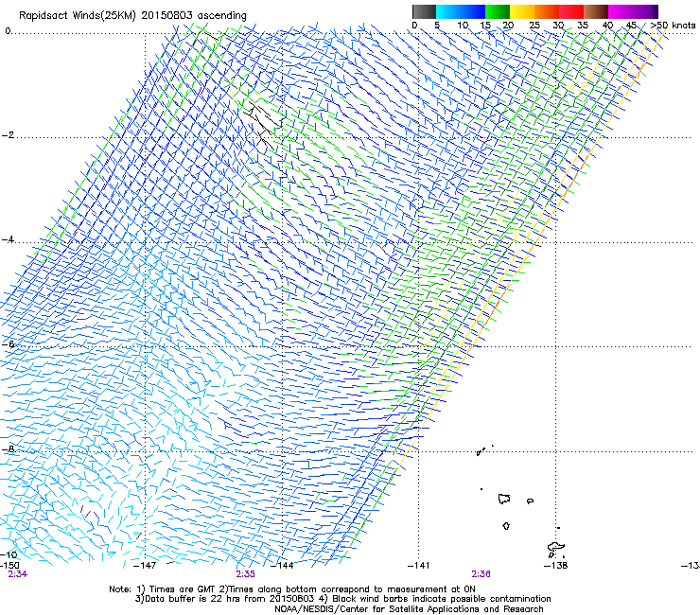The height and width of the screenshot is (615, 700).
Task: Click the note 'Times are GMT'
Action: tap(183, 589)
